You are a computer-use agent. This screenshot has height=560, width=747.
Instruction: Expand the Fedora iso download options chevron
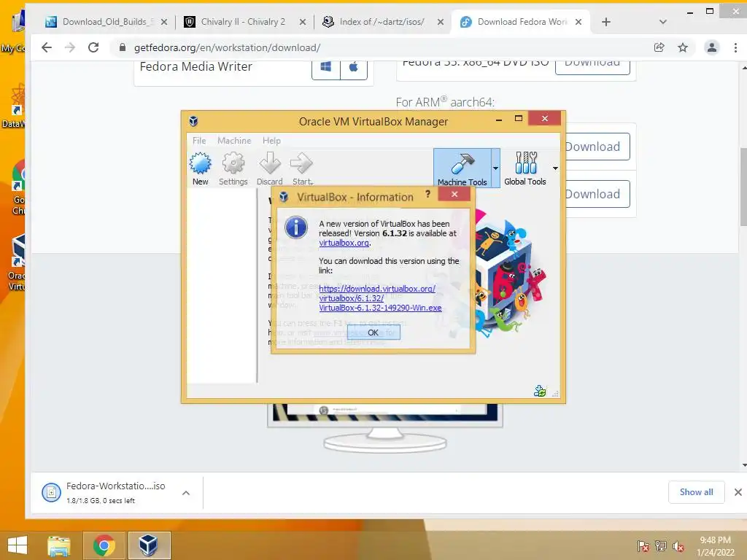(186, 493)
